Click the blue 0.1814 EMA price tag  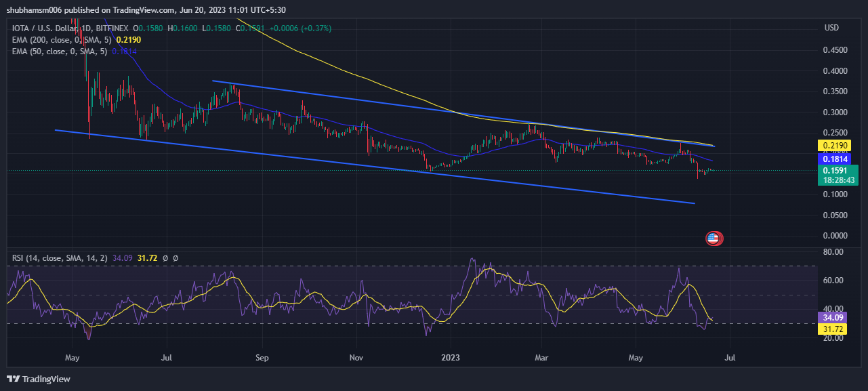tap(836, 158)
